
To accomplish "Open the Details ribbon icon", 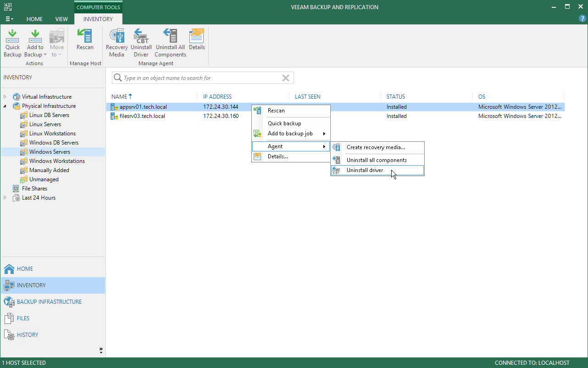I will pyautogui.click(x=197, y=39).
